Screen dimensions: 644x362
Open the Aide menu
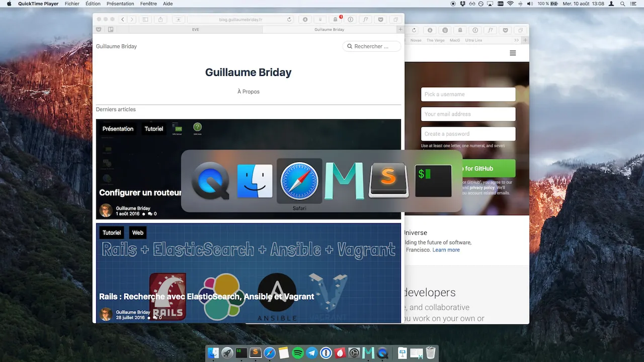(168, 4)
